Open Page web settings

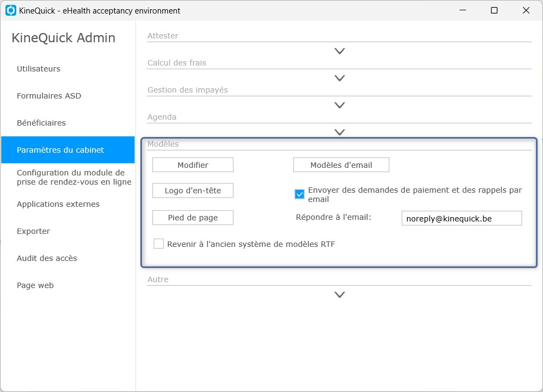pos(35,285)
